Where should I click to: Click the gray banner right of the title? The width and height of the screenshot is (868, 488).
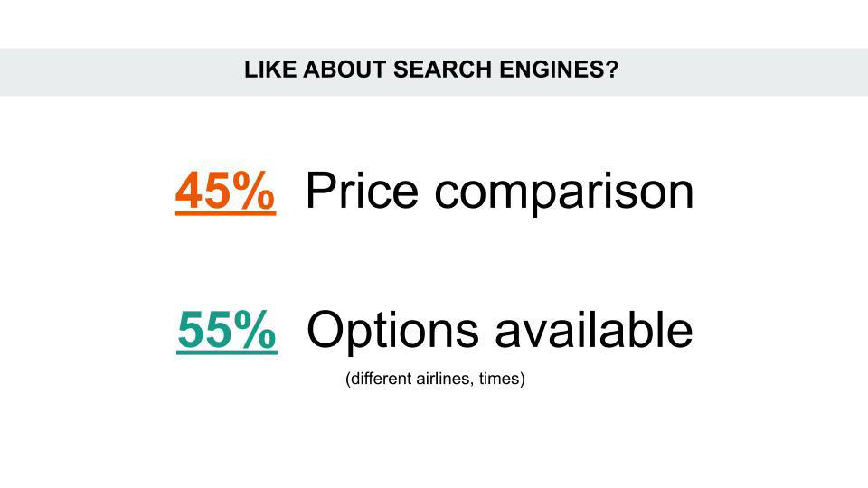tap(741, 71)
